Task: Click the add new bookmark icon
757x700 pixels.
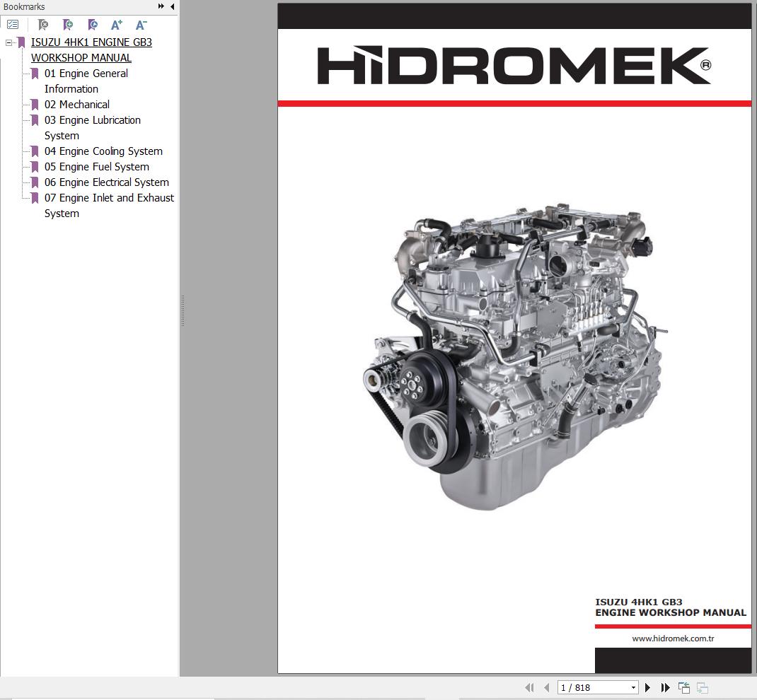Action: [x=67, y=25]
